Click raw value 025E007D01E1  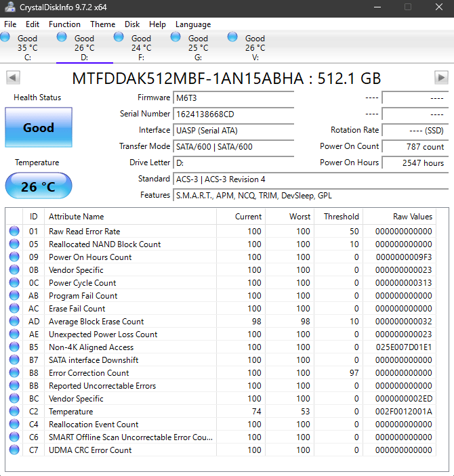(x=404, y=347)
